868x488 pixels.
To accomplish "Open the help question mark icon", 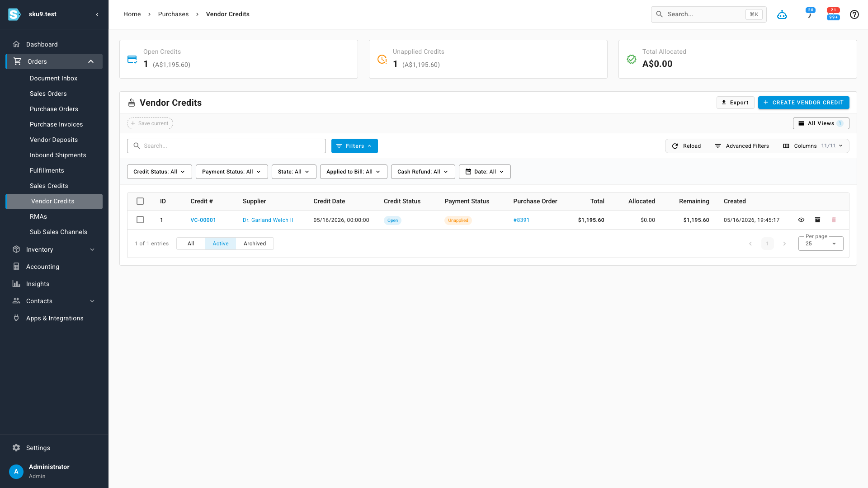I will pos(854,14).
